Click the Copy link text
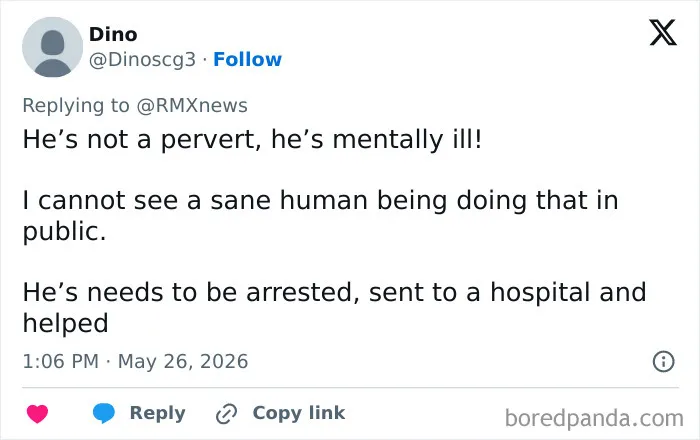Viewport: 700px width, 440px height. point(299,413)
